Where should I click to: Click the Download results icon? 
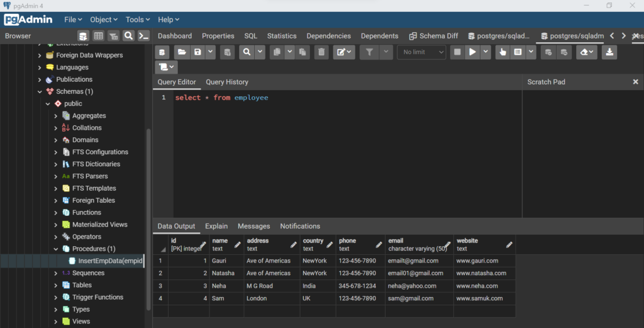point(609,52)
